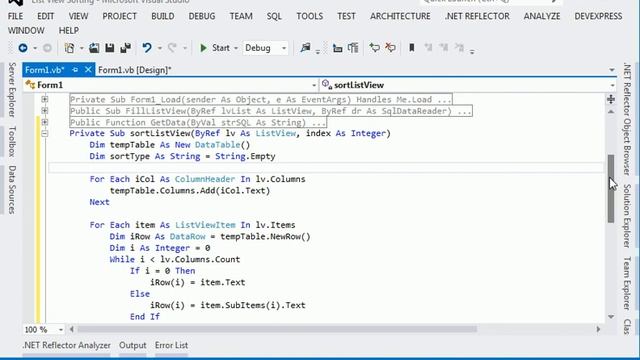Open the undo history dropdown arrow
The image size is (640, 360).
pyautogui.click(x=160, y=48)
